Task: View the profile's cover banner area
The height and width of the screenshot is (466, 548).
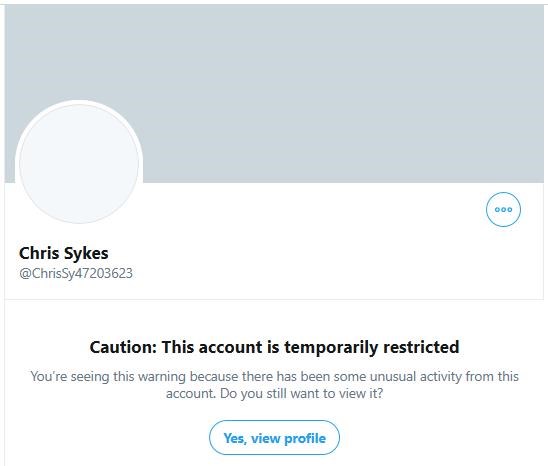Action: (x=274, y=93)
